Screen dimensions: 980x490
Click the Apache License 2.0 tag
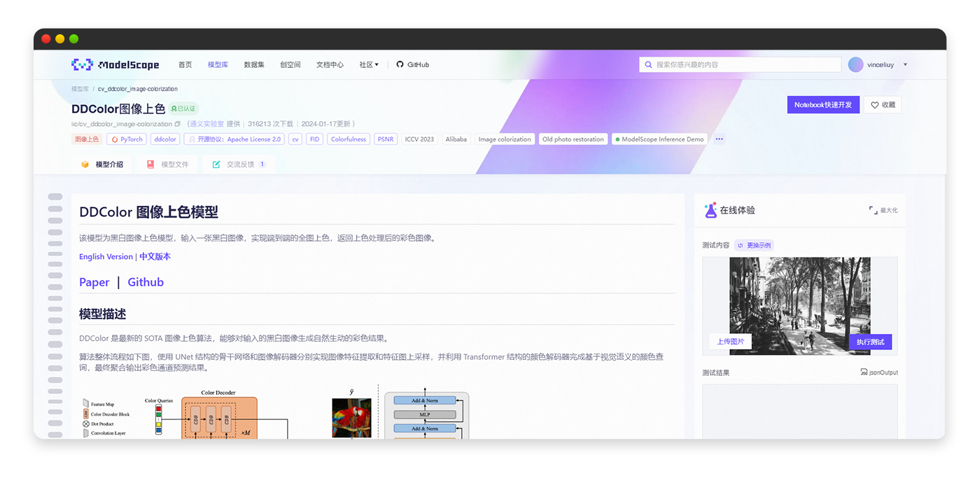tap(234, 139)
